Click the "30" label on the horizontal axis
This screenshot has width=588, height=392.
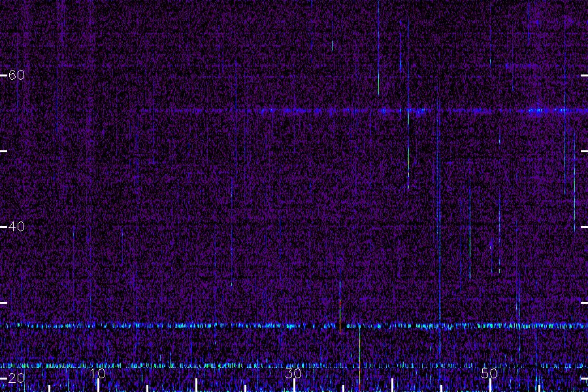coord(293,374)
